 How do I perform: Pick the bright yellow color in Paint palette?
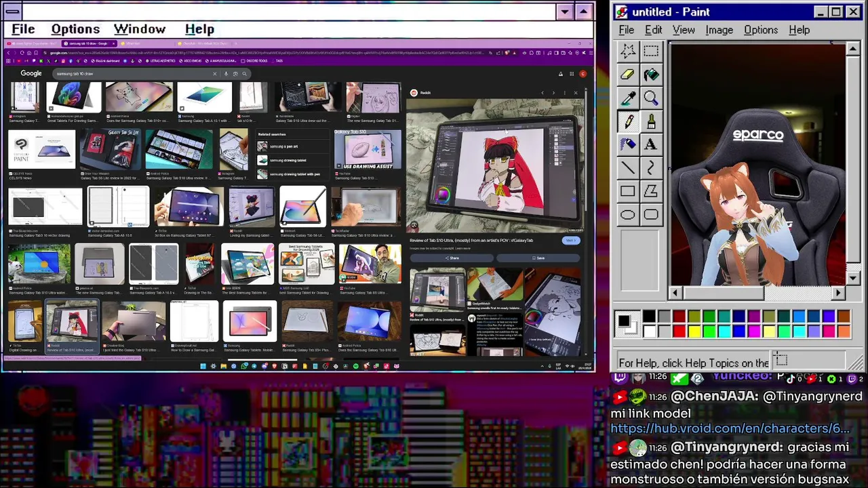click(x=694, y=331)
